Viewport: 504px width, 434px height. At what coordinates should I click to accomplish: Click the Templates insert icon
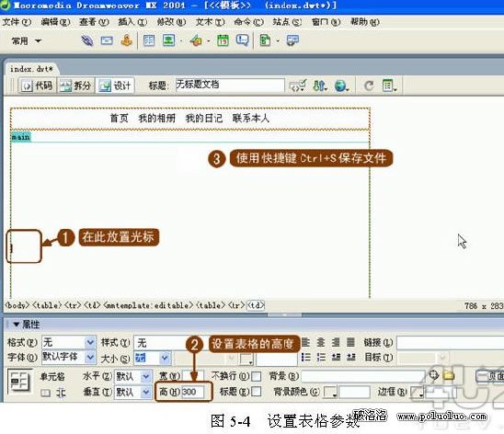coord(265,40)
